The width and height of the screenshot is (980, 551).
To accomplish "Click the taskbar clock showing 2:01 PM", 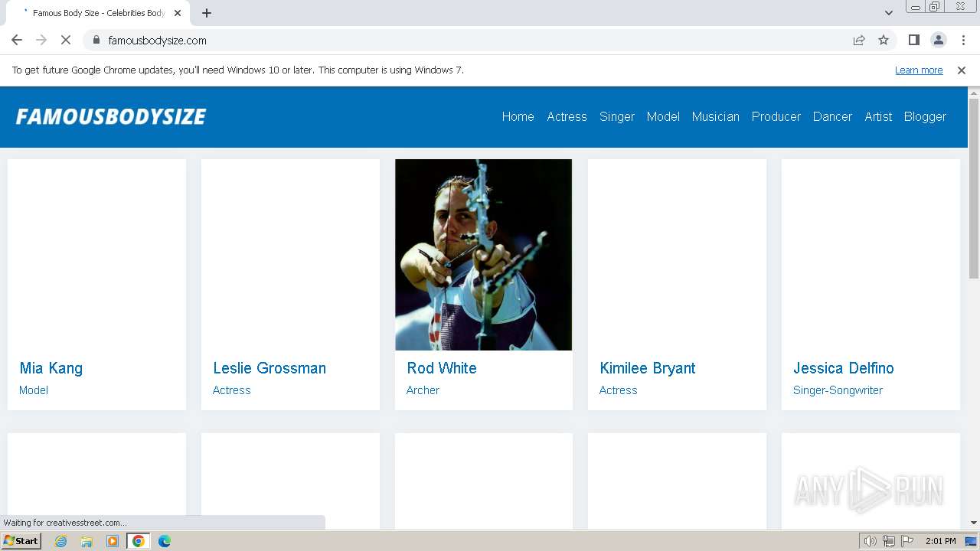I will (941, 541).
